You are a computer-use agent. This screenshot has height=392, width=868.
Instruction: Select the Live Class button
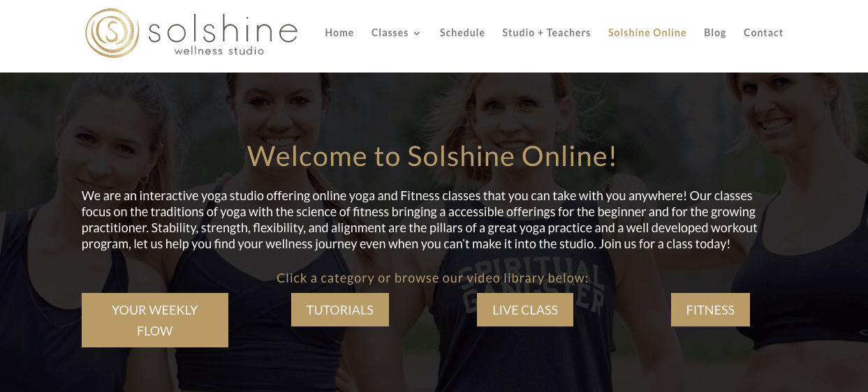[x=525, y=310]
